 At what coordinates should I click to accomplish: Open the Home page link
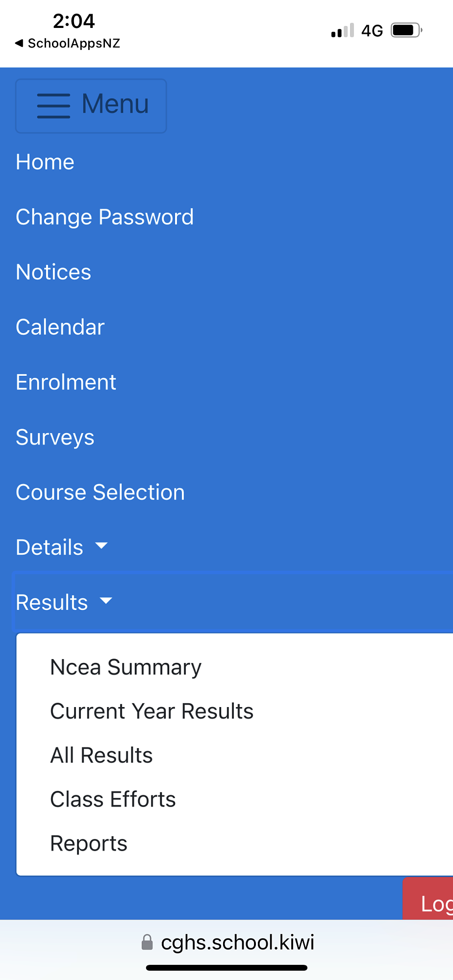point(45,162)
